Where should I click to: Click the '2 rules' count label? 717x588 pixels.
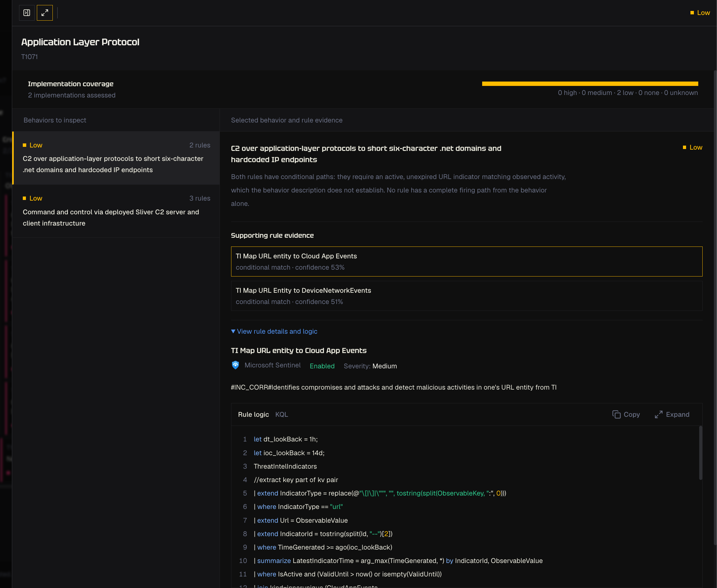click(200, 145)
